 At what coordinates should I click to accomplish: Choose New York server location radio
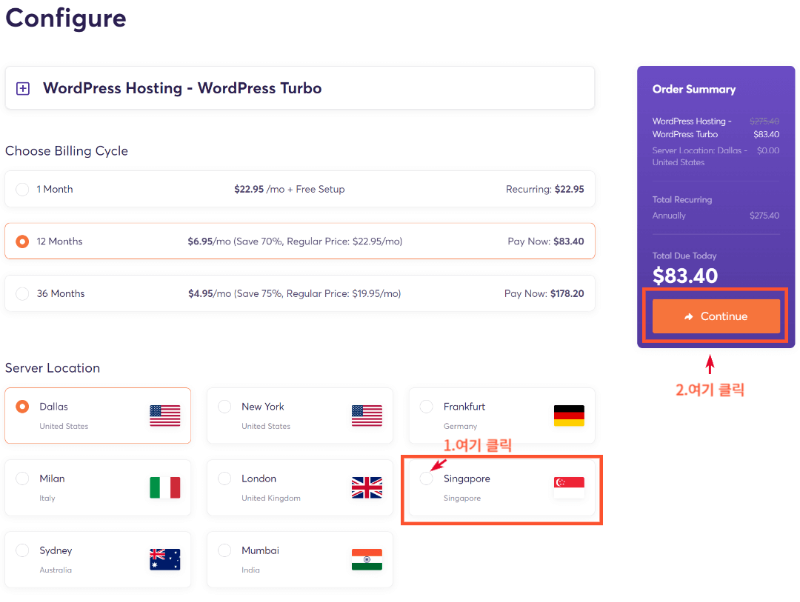tap(224, 407)
